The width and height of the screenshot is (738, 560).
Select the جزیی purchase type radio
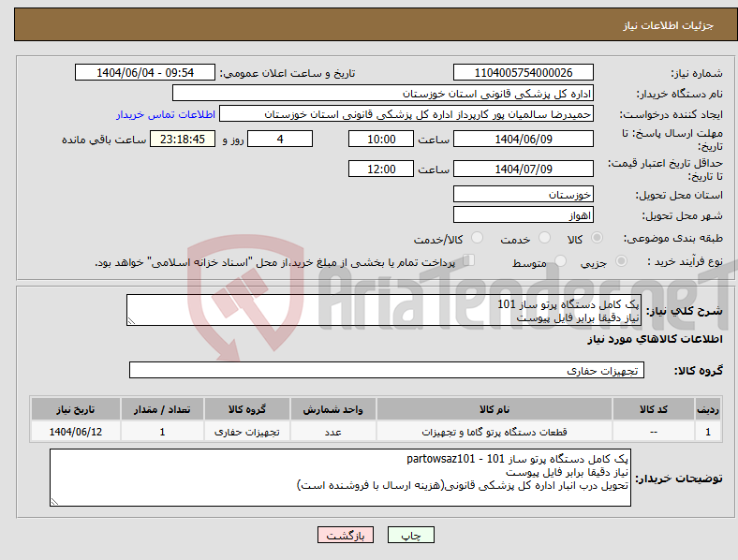(621, 261)
